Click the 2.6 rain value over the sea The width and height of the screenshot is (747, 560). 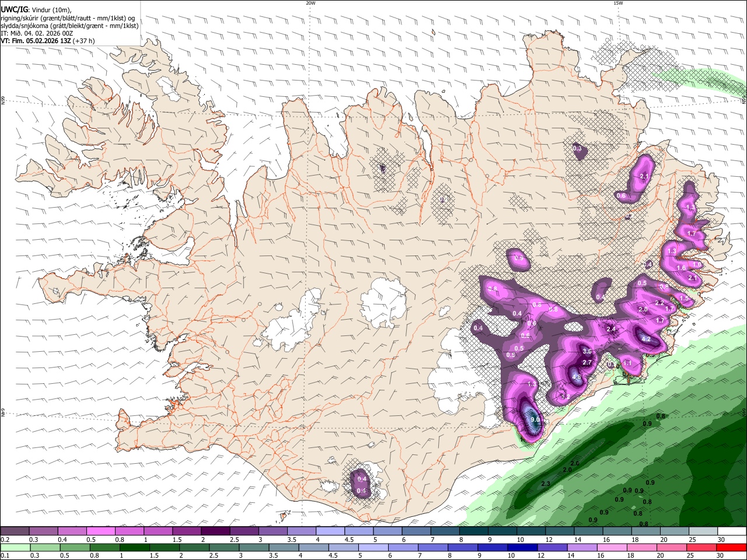[x=575, y=463]
